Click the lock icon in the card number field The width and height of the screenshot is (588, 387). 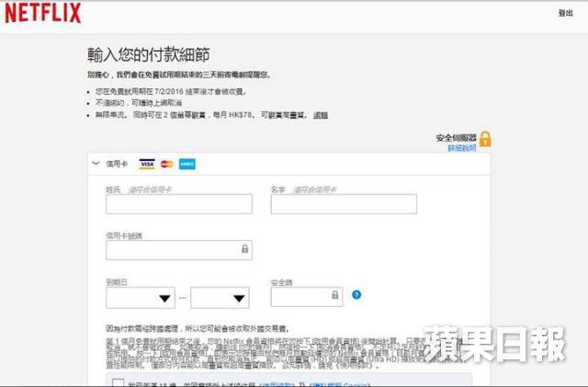click(245, 248)
